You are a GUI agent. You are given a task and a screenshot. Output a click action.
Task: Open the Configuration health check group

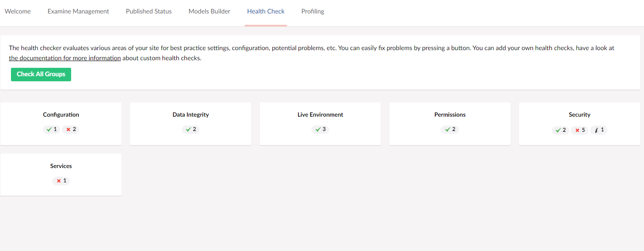click(61, 124)
